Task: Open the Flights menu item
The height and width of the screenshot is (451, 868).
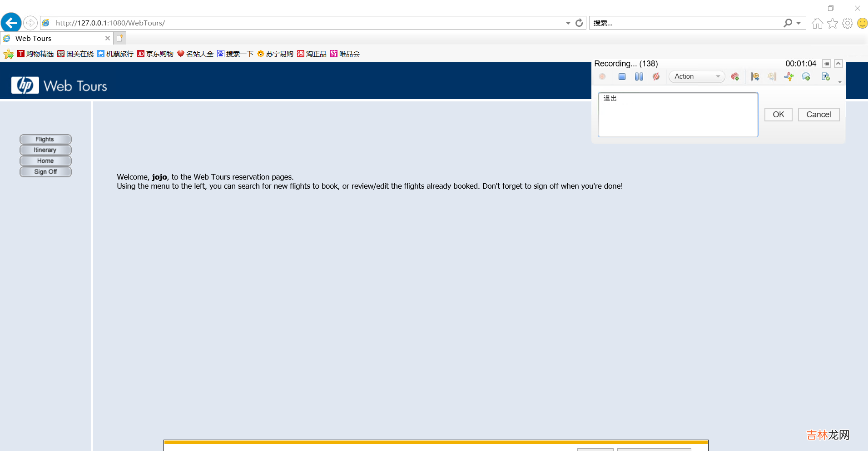Action: click(45, 139)
